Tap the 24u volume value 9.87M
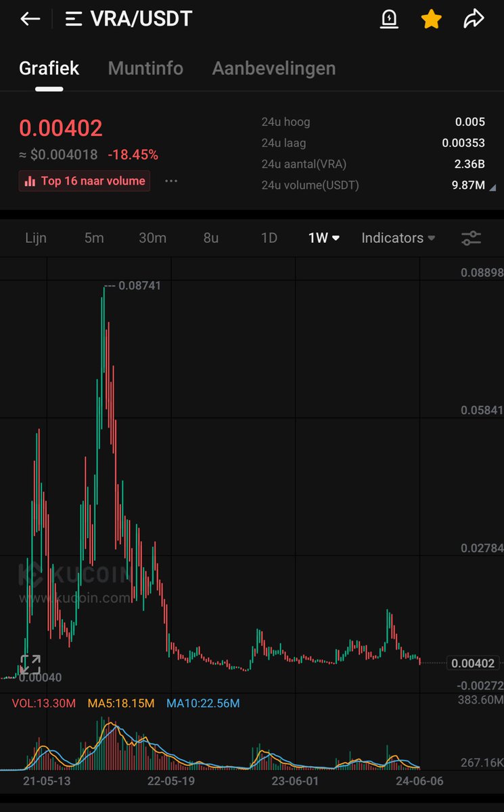This screenshot has height=812, width=504. click(468, 185)
